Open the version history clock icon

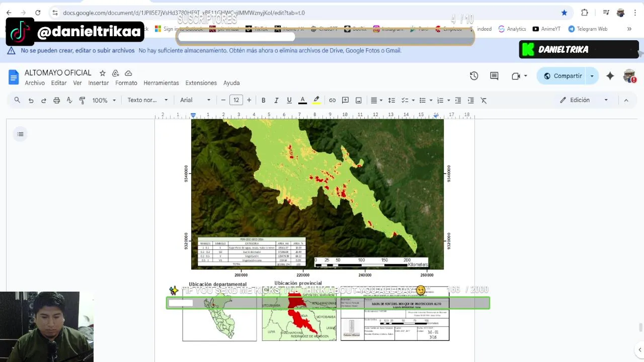(x=474, y=76)
